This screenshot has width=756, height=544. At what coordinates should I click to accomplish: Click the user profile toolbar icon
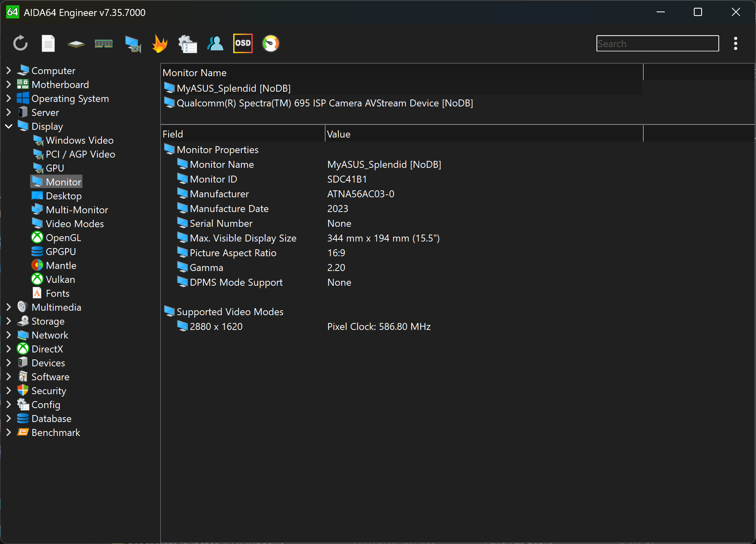pos(215,43)
